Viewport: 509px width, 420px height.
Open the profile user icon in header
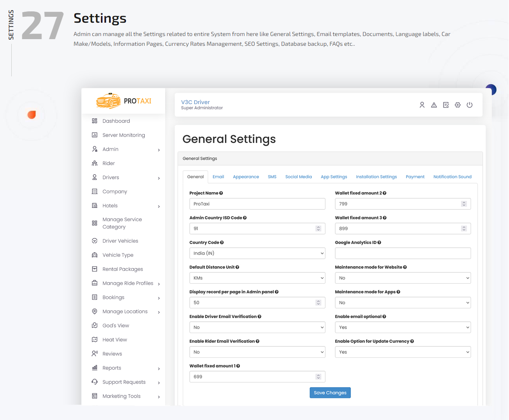coord(422,105)
